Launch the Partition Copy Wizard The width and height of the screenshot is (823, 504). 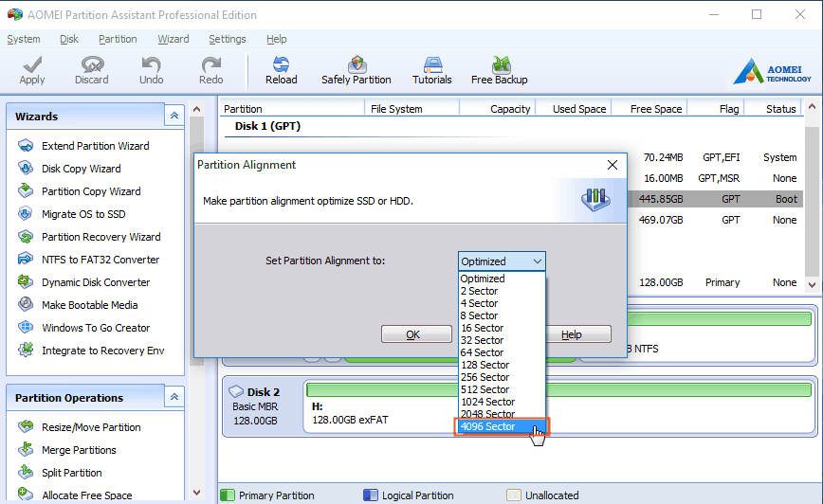point(91,191)
